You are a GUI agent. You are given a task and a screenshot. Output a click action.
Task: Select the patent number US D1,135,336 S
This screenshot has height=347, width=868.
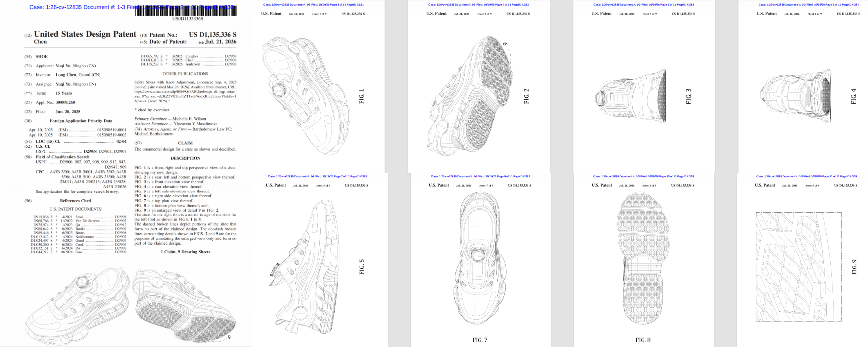click(x=212, y=34)
